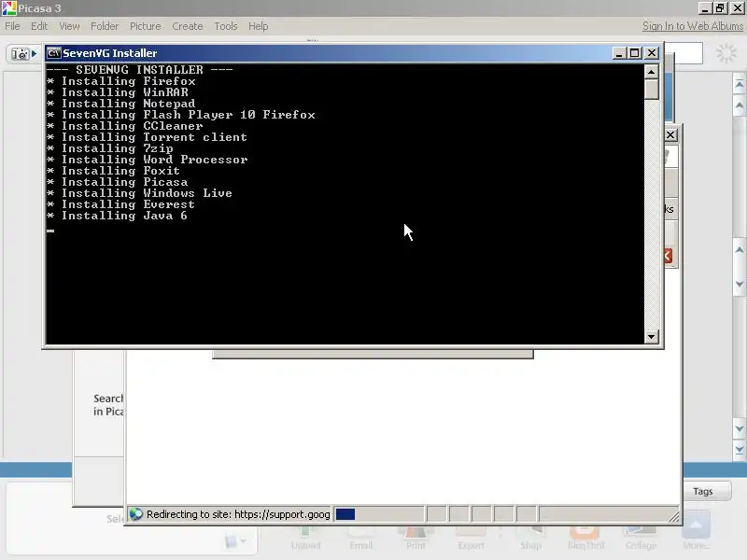Open the View menu in Picasa
The height and width of the screenshot is (560, 747).
click(x=69, y=26)
